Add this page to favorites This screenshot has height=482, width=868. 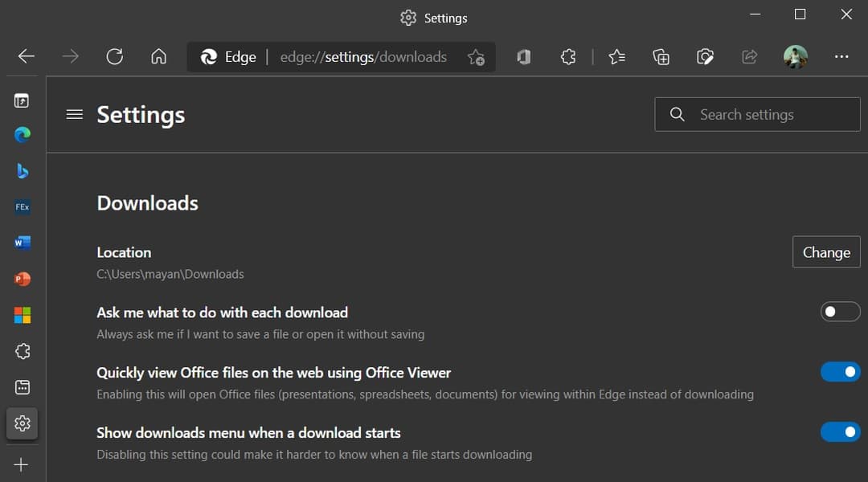point(476,57)
